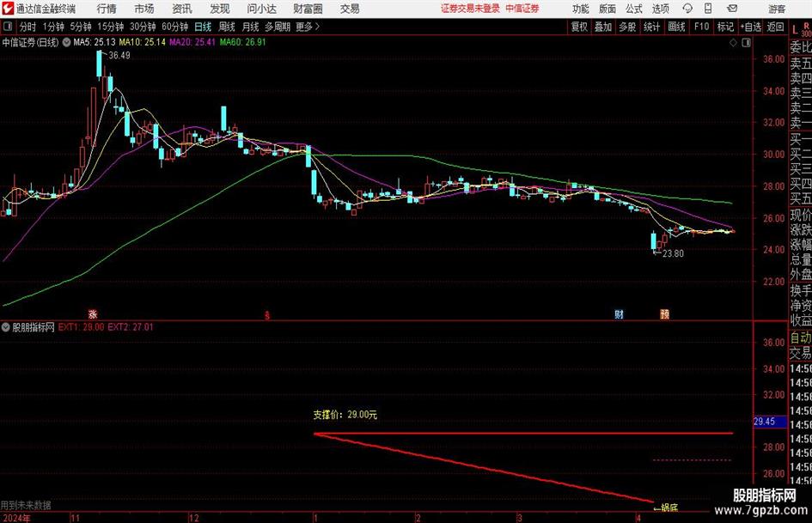This screenshot has width=812, height=523.
Task: Click the 标记 mark button
Action: pos(725,27)
